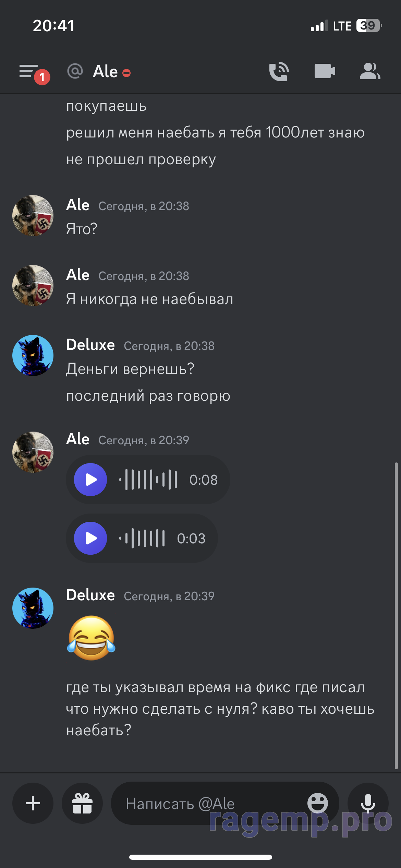
Task: Start a video call with Ale
Action: [325, 71]
